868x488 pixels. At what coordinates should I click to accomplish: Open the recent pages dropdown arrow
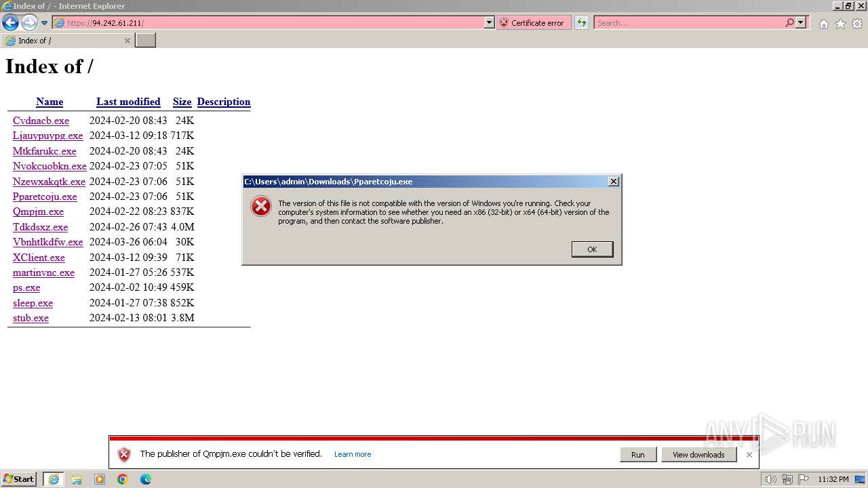(x=44, y=23)
